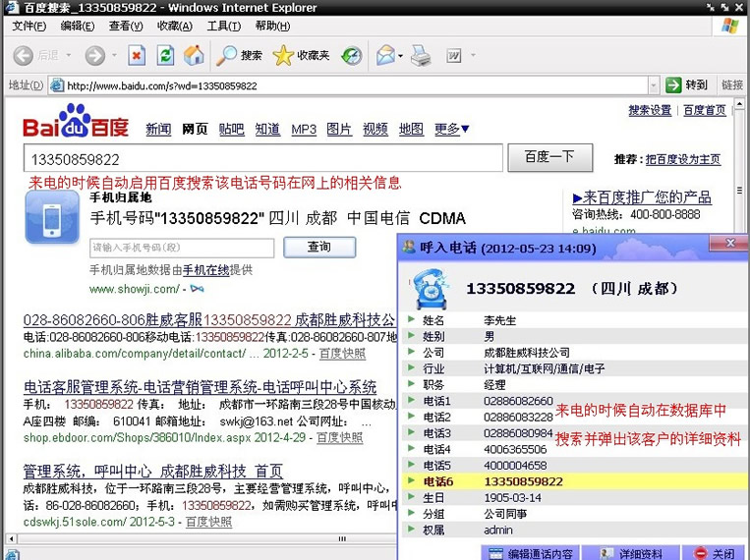Open Favorites star toolbar button
The height and width of the screenshot is (560, 750).
(x=302, y=55)
